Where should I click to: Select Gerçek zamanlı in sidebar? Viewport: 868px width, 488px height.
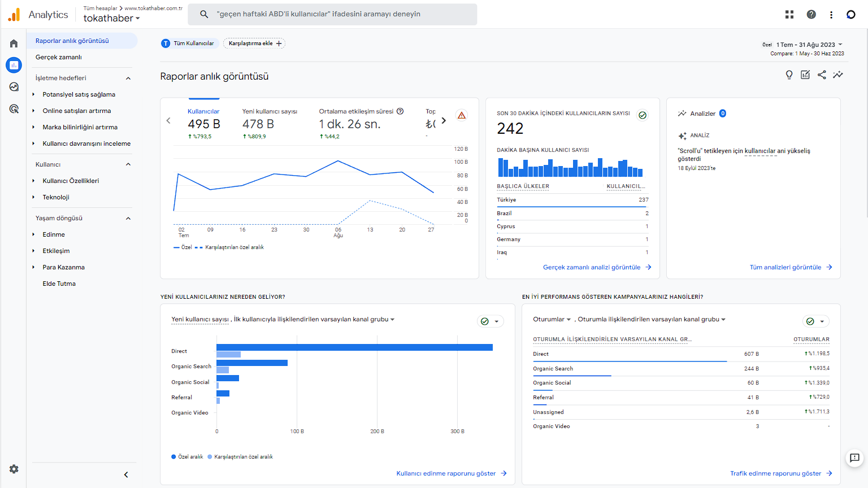(x=59, y=57)
